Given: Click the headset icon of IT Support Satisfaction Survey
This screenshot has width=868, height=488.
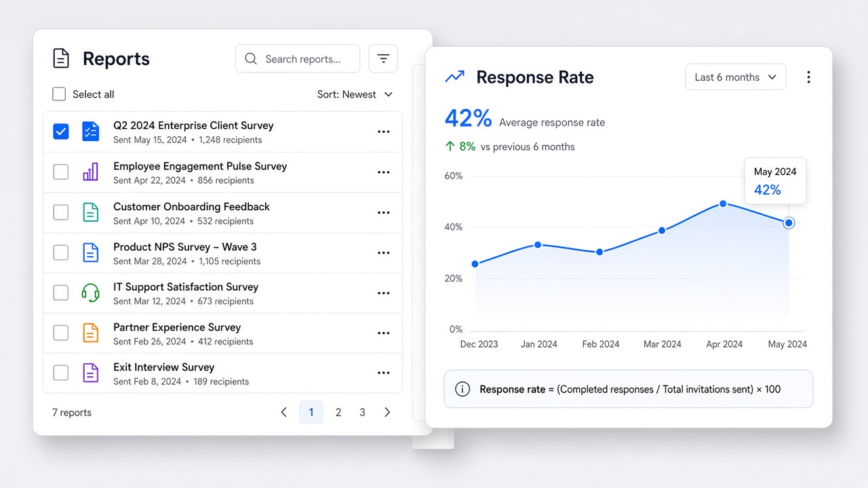Looking at the screenshot, I should coord(90,293).
